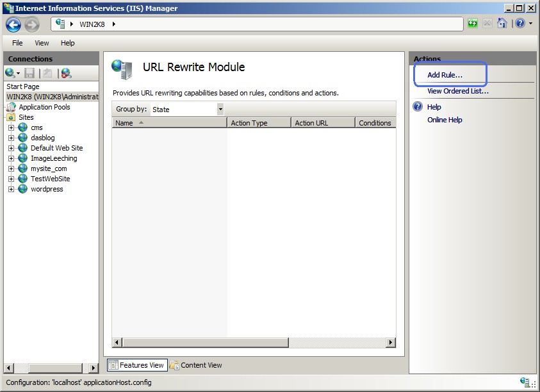The height and width of the screenshot is (392, 540).
Task: Click rules list scroll left arrow
Action: 117,343
